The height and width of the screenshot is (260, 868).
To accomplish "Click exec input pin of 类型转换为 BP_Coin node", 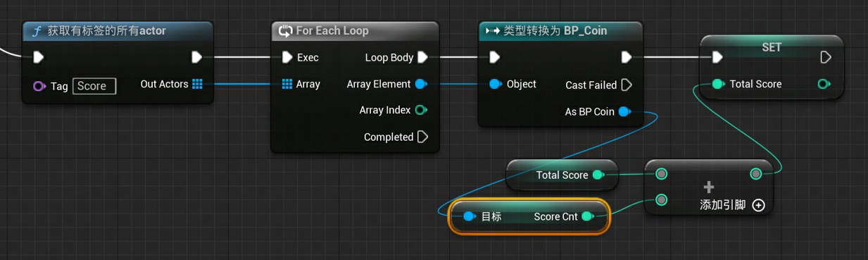I will point(494,57).
